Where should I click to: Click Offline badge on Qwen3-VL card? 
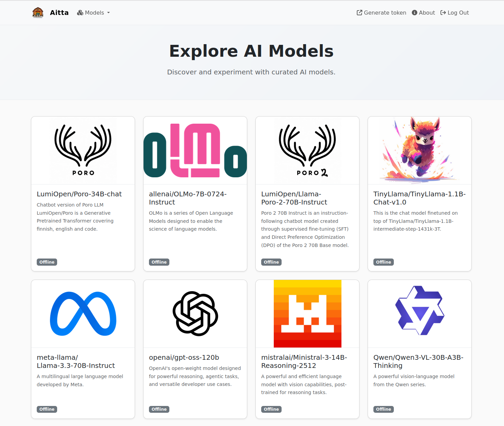(x=384, y=409)
